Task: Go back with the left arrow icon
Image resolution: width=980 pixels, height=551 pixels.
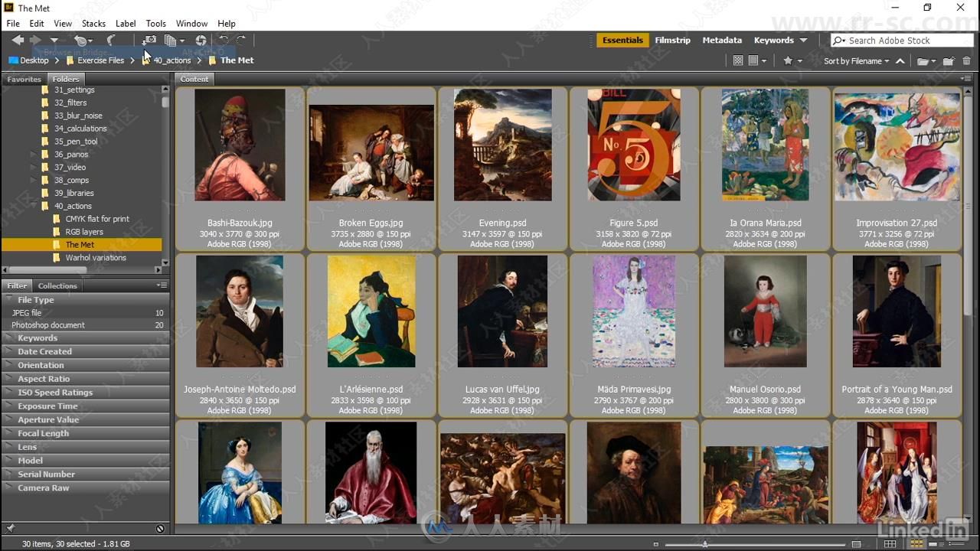Action: 17,40
